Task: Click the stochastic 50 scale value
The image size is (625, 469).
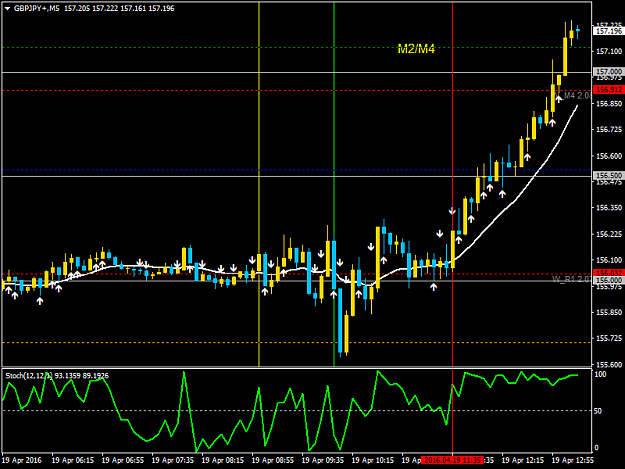Action: (598, 411)
